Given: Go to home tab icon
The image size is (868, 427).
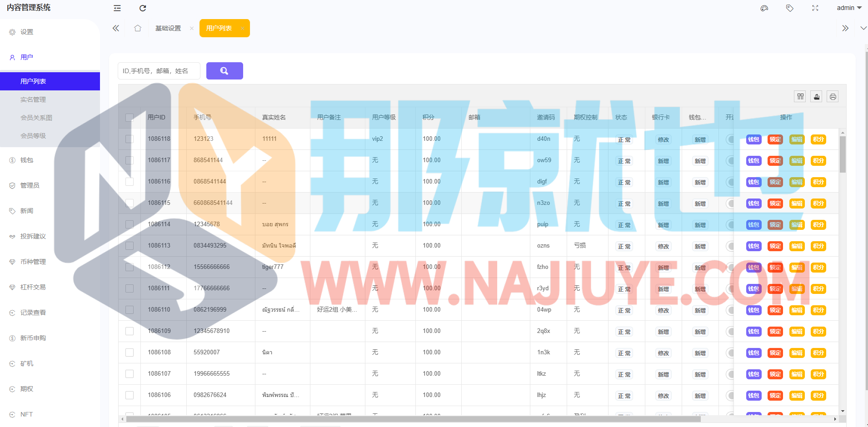Looking at the screenshot, I should pos(138,28).
